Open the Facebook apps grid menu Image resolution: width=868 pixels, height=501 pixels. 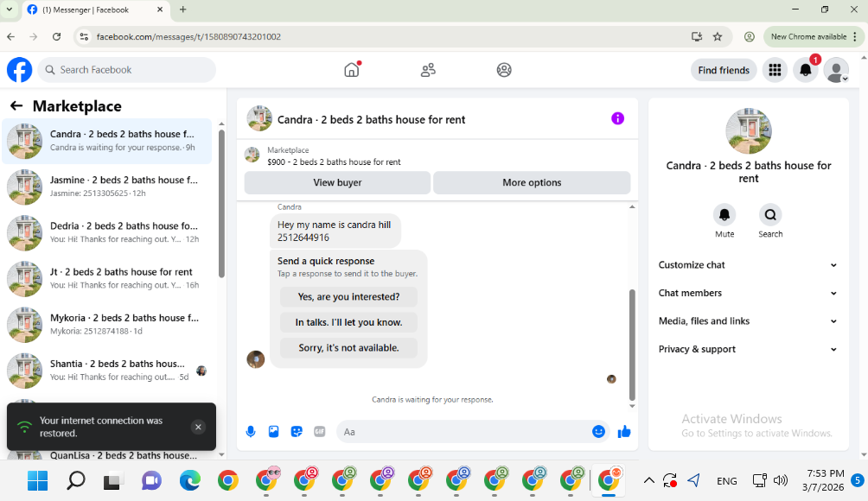(x=775, y=70)
